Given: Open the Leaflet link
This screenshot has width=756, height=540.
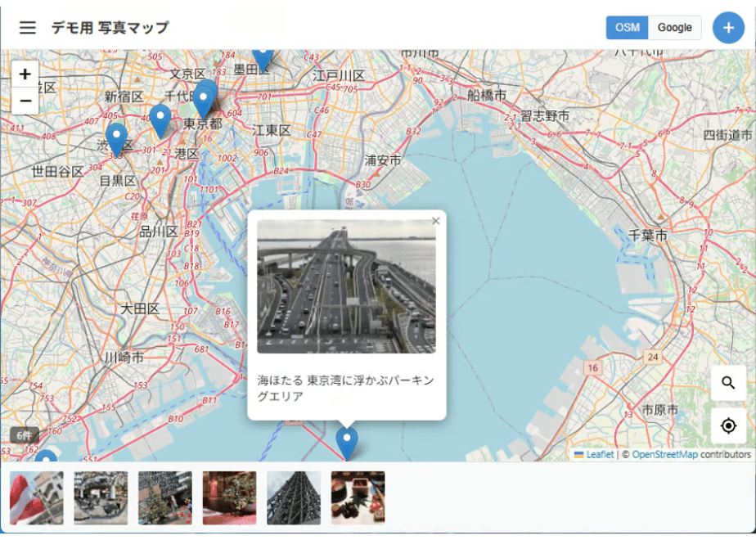Looking at the screenshot, I should point(600,454).
